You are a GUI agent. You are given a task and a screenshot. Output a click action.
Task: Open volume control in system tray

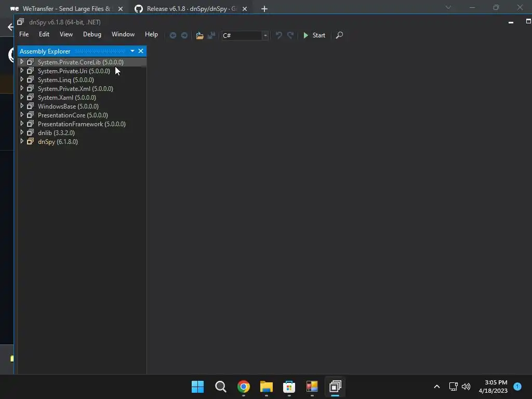pos(466,387)
